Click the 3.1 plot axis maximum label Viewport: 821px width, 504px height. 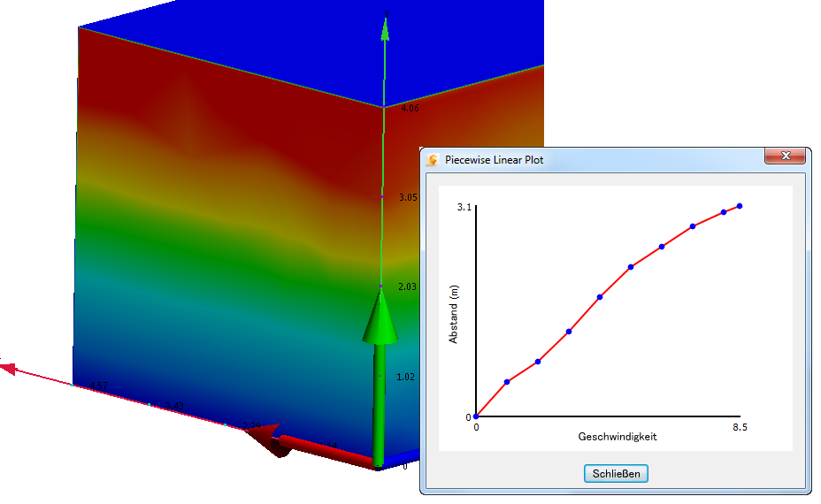464,207
